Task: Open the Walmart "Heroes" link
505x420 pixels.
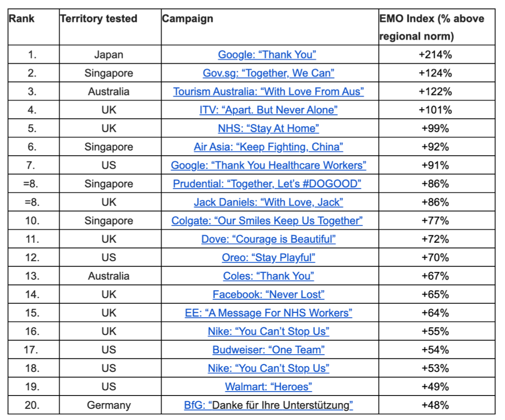Action: pos(268,386)
